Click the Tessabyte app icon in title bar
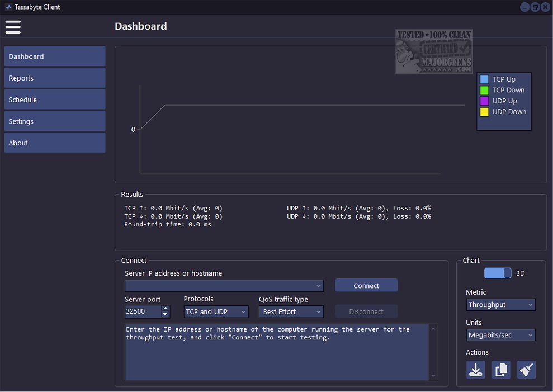Image resolution: width=553 pixels, height=392 pixels. (x=8, y=7)
